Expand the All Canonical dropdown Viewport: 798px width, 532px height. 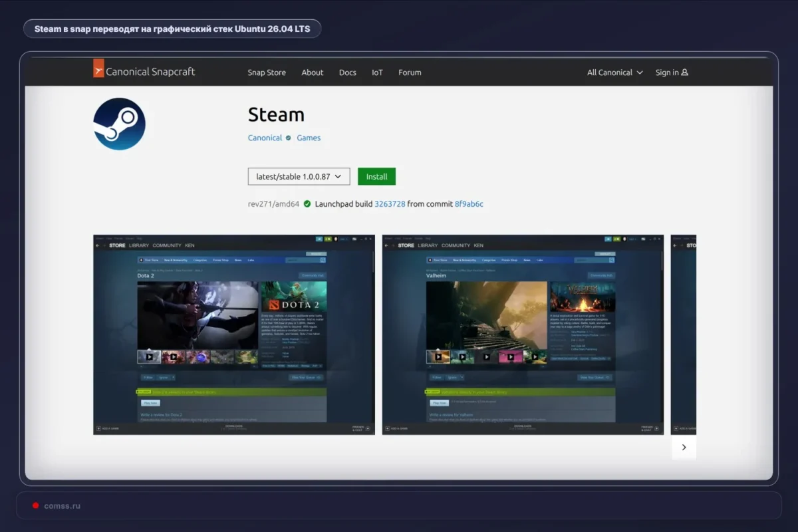(615, 72)
